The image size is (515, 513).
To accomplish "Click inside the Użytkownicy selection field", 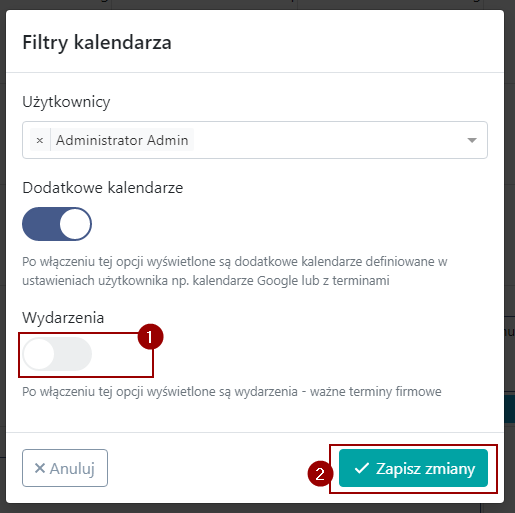I will [255, 140].
